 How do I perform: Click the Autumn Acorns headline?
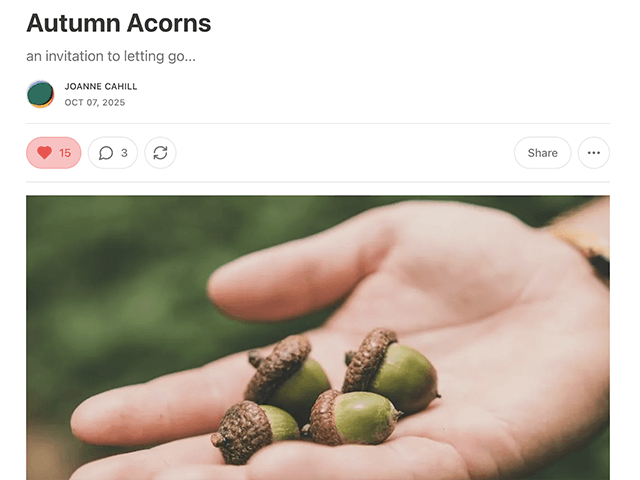pyautogui.click(x=119, y=23)
